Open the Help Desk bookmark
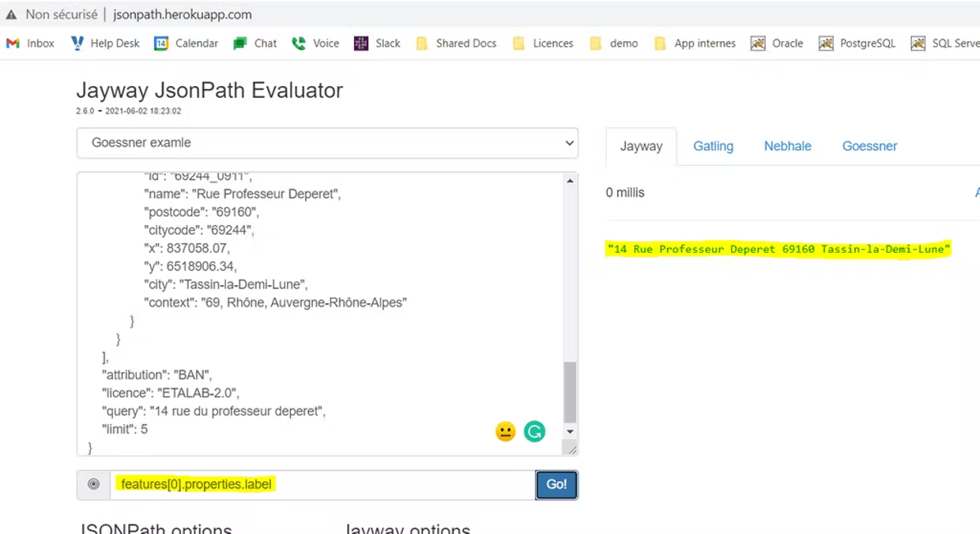This screenshot has width=980, height=534. (105, 43)
